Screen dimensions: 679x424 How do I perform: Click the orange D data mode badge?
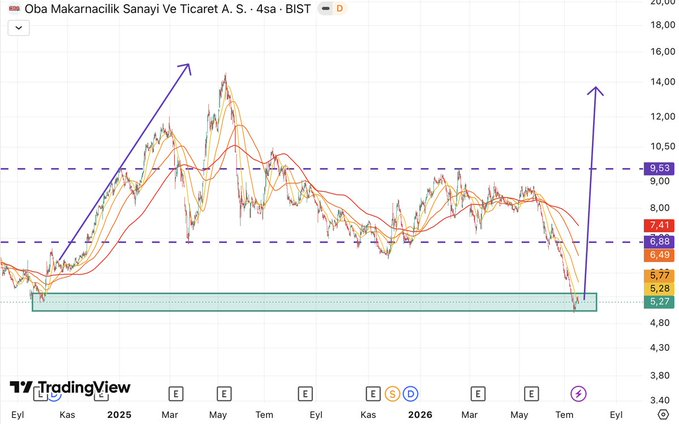coord(340,9)
